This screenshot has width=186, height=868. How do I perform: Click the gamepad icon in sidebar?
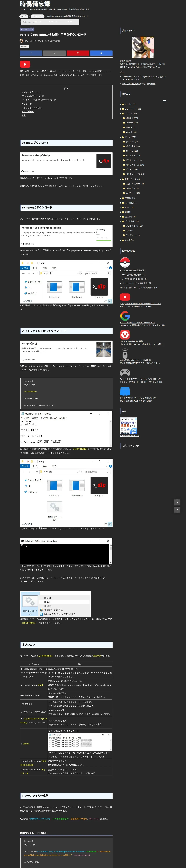point(125,372)
